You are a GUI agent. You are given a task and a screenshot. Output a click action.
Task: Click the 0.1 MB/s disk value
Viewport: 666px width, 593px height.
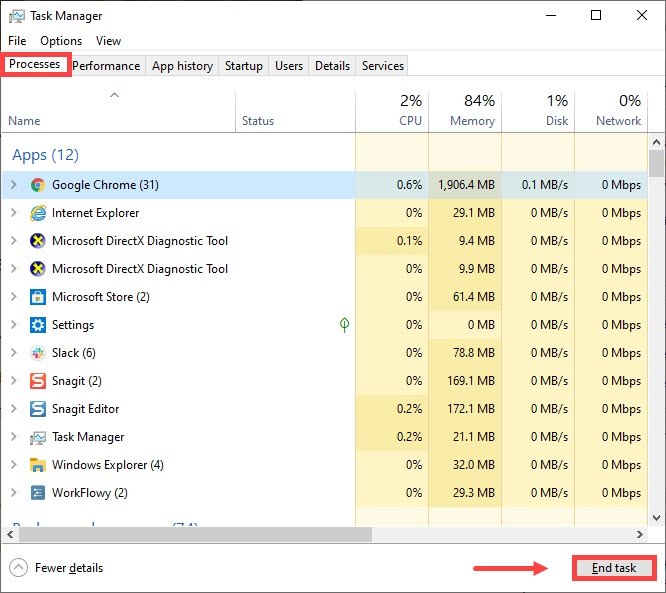tap(545, 185)
